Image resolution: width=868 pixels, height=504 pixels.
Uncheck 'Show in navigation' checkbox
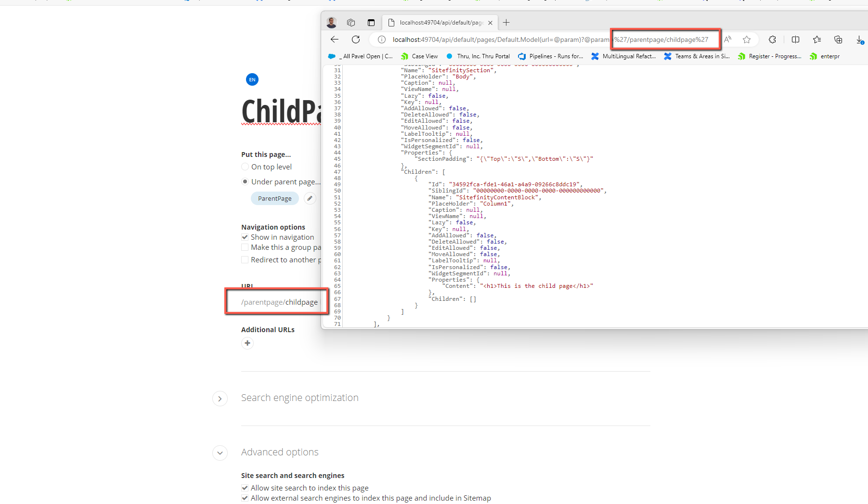tap(245, 237)
